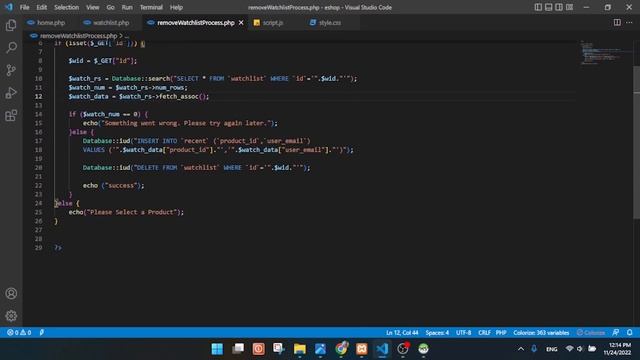Change indentation via Spaces: 4
The image size is (640, 360).
pos(437,333)
